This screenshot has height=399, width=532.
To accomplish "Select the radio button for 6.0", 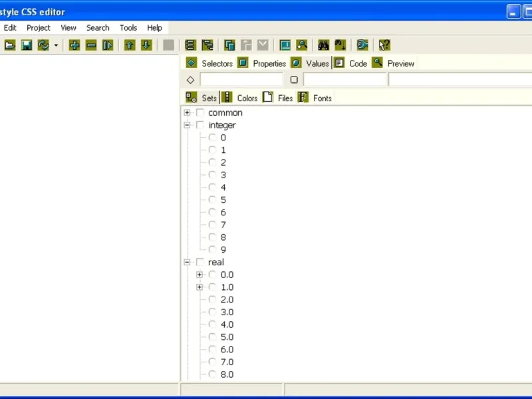I will point(212,350).
